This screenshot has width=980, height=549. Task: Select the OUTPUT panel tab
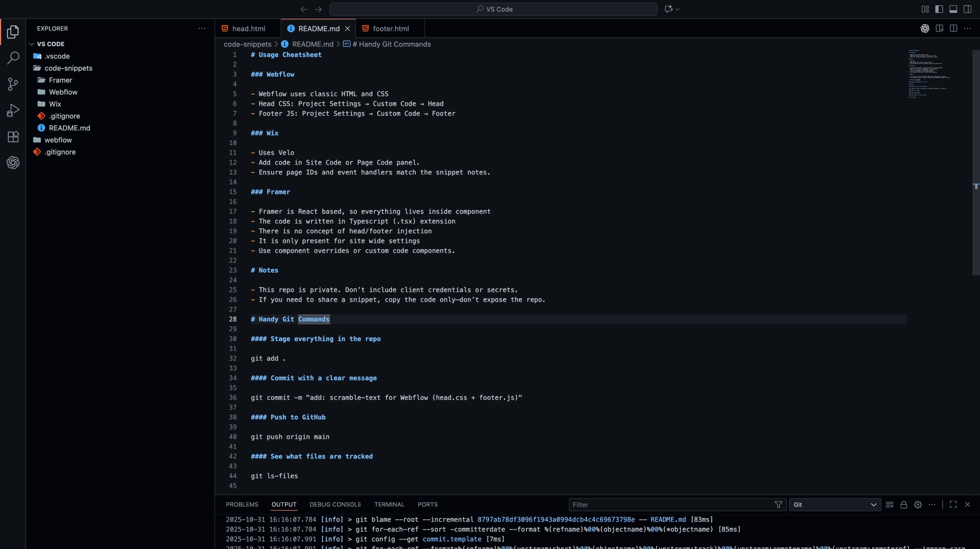284,505
